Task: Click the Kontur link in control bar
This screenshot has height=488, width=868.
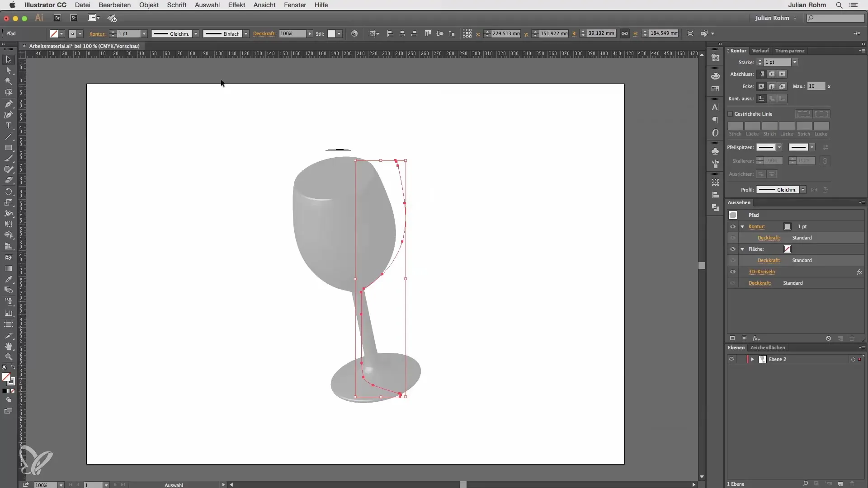Action: pyautogui.click(x=97, y=34)
